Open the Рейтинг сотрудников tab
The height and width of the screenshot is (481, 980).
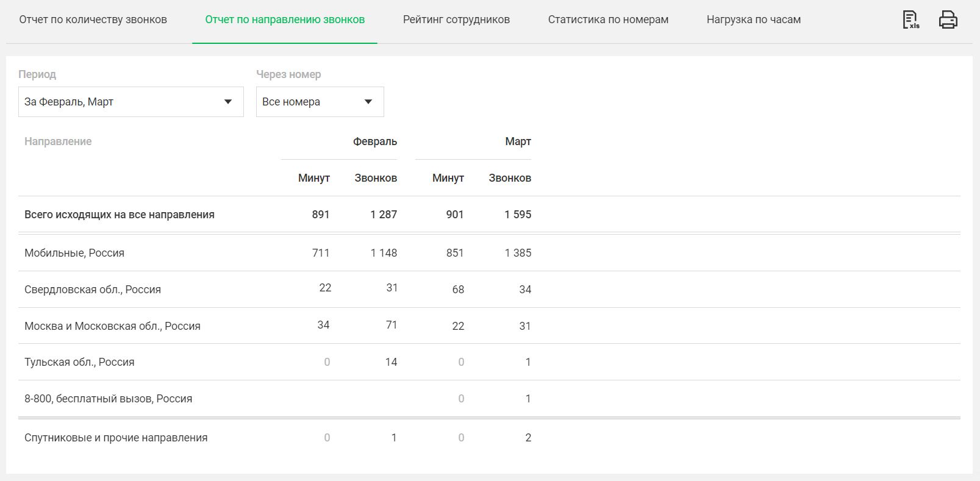[456, 20]
